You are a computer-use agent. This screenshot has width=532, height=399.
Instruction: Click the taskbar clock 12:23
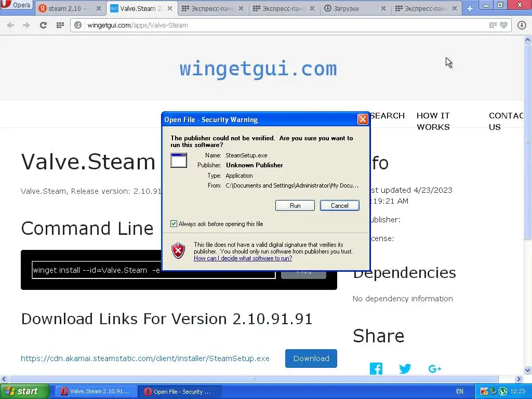tap(518, 392)
